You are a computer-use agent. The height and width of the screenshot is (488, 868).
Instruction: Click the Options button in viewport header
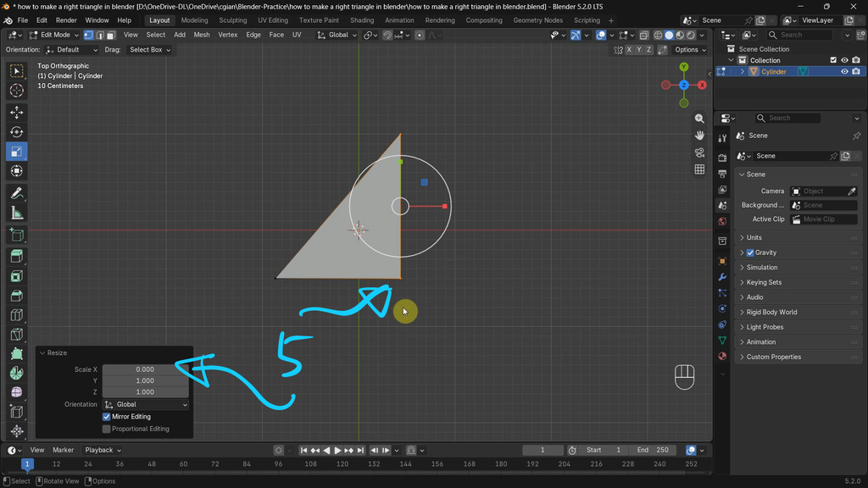pyautogui.click(x=690, y=50)
